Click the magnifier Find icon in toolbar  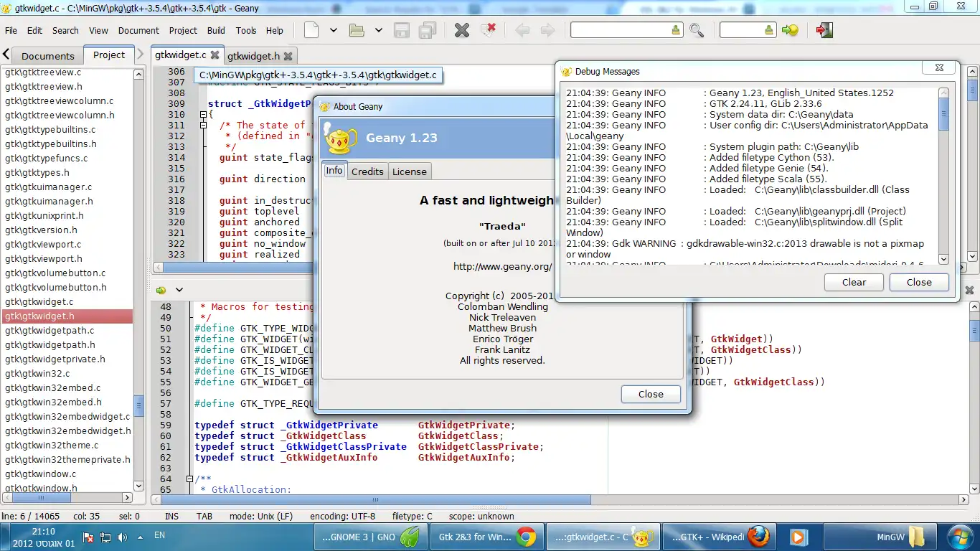click(697, 30)
